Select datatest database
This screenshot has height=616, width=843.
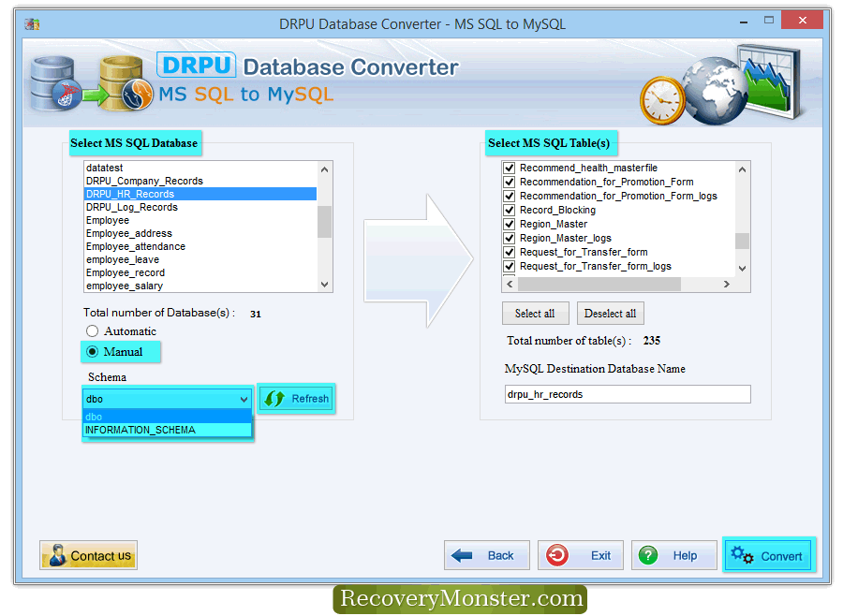[x=200, y=168]
